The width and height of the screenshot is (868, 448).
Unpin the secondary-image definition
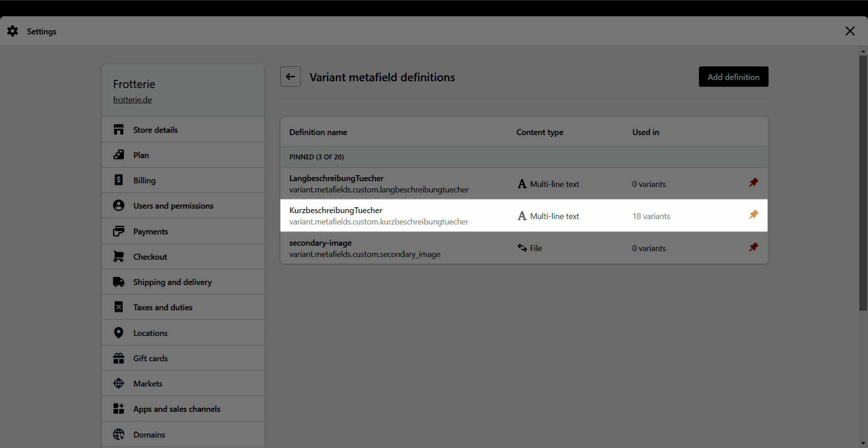click(x=754, y=247)
